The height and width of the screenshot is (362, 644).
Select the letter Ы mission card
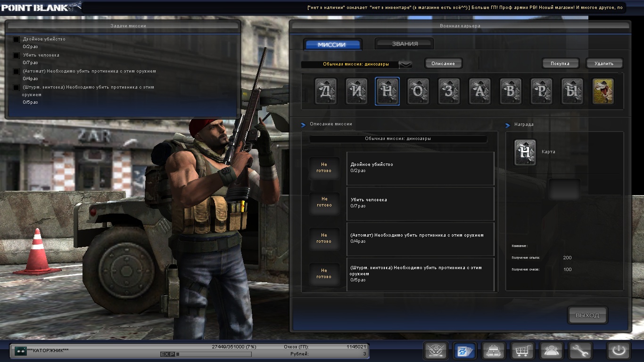[x=572, y=91]
